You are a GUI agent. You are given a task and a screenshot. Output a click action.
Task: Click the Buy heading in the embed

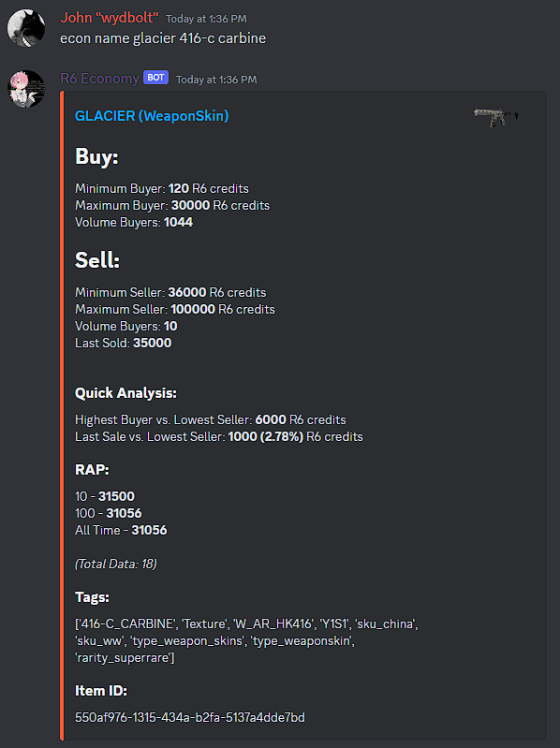coord(96,156)
